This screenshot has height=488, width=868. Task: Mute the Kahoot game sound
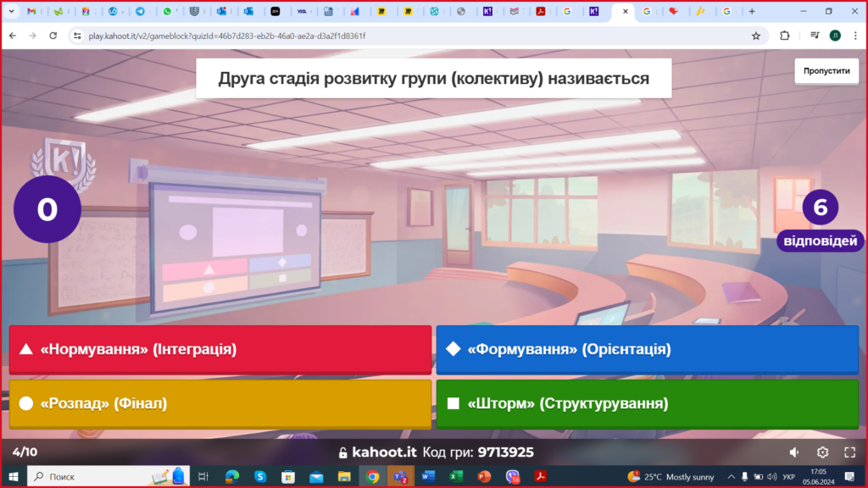(794, 452)
